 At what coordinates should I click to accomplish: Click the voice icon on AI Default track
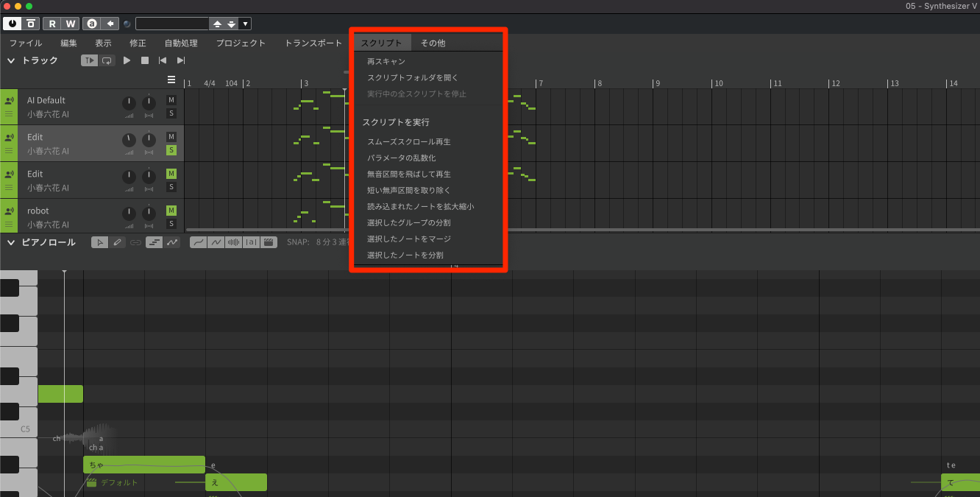pos(9,101)
